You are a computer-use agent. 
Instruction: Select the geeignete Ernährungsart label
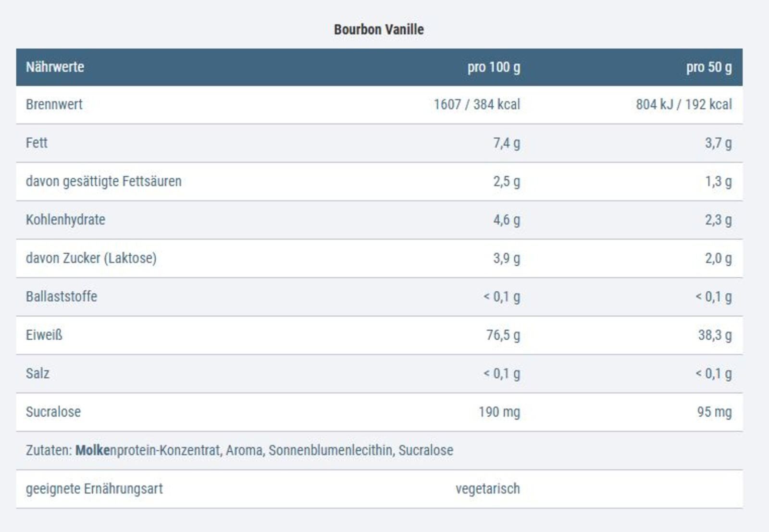click(94, 489)
